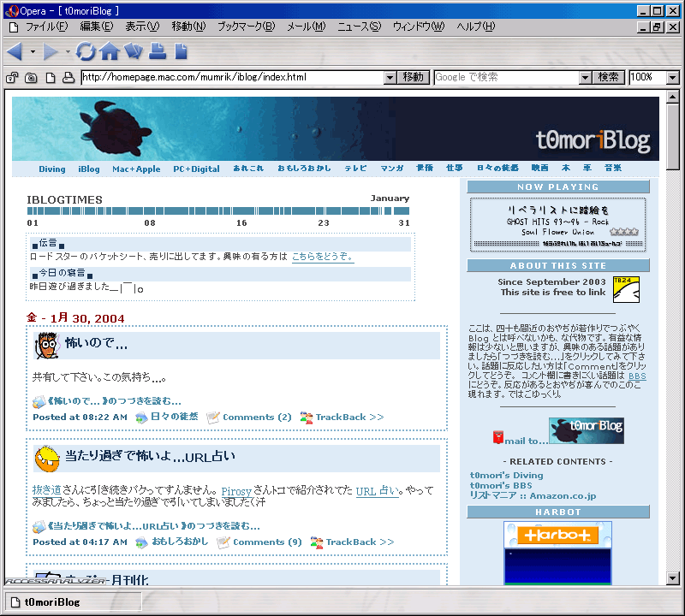Click the category icon beside おもしろおかし post footer
Image resolution: width=685 pixels, height=616 pixels.
pyautogui.click(x=141, y=542)
